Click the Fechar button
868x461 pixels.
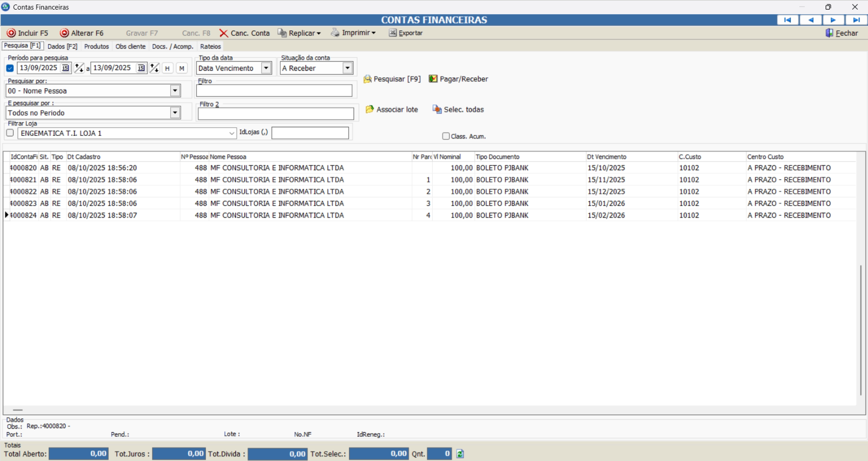coord(842,33)
